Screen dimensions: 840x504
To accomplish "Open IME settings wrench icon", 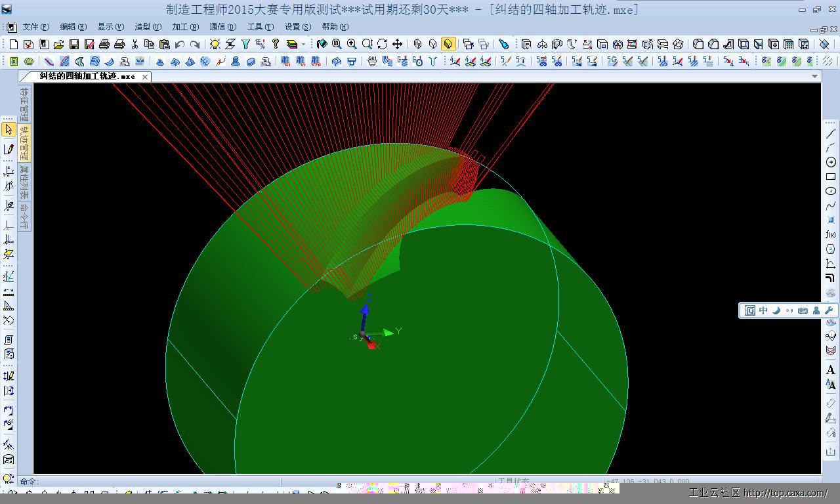I will (828, 310).
